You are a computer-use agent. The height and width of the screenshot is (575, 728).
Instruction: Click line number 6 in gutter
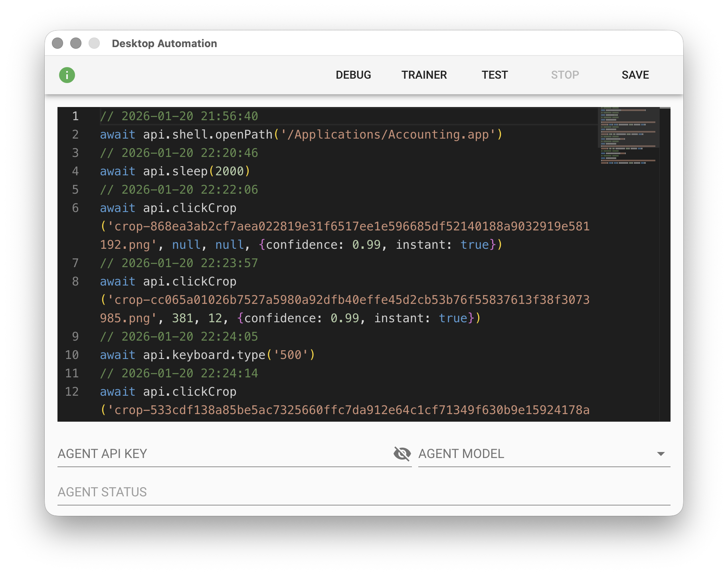click(75, 208)
